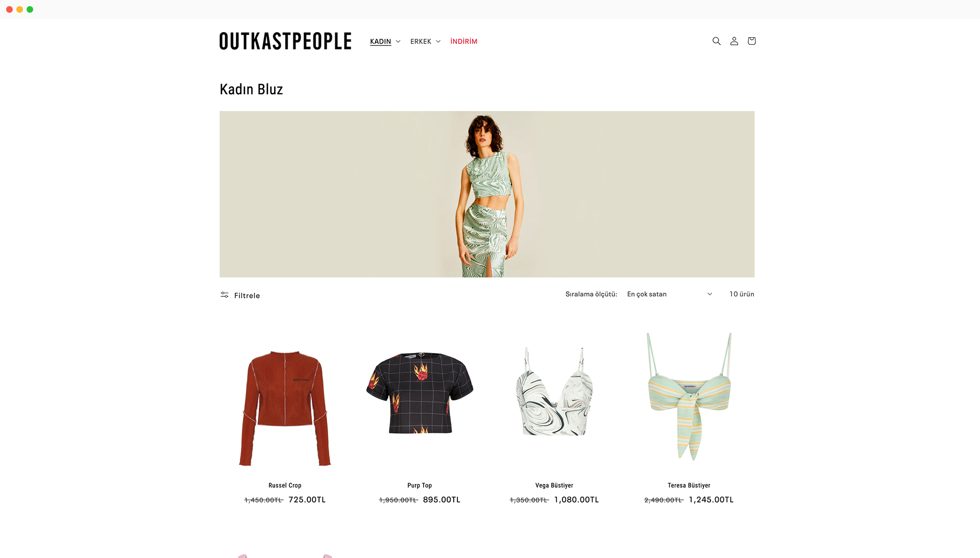Open the account login icon
980x558 pixels.
click(x=734, y=41)
